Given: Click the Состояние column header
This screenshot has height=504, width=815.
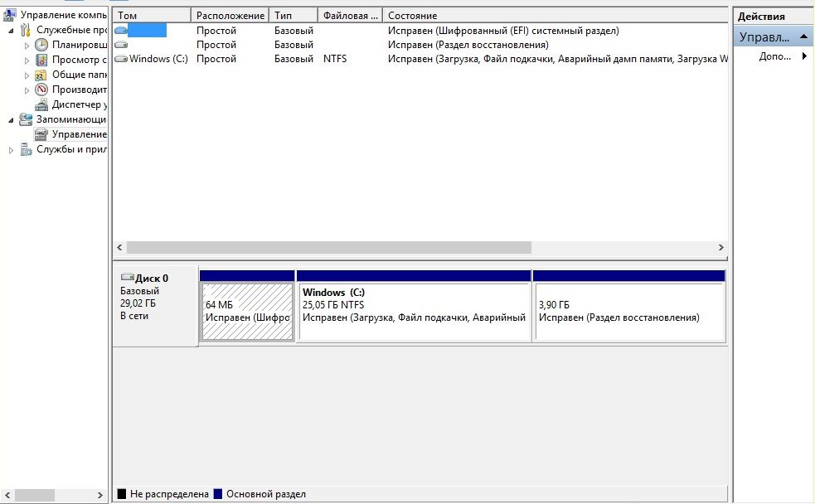Looking at the screenshot, I should tap(554, 16).
